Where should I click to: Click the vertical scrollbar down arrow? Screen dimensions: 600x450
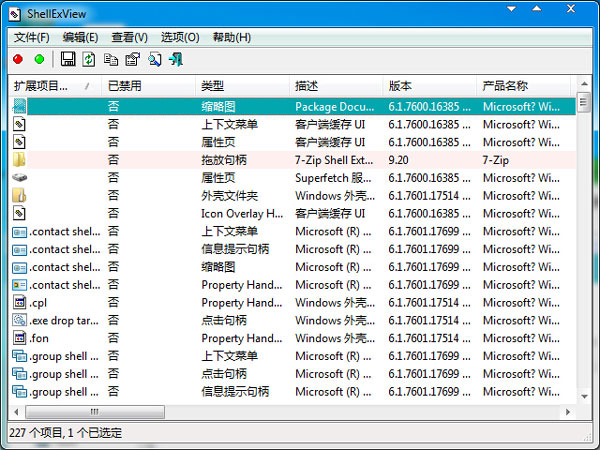point(583,396)
